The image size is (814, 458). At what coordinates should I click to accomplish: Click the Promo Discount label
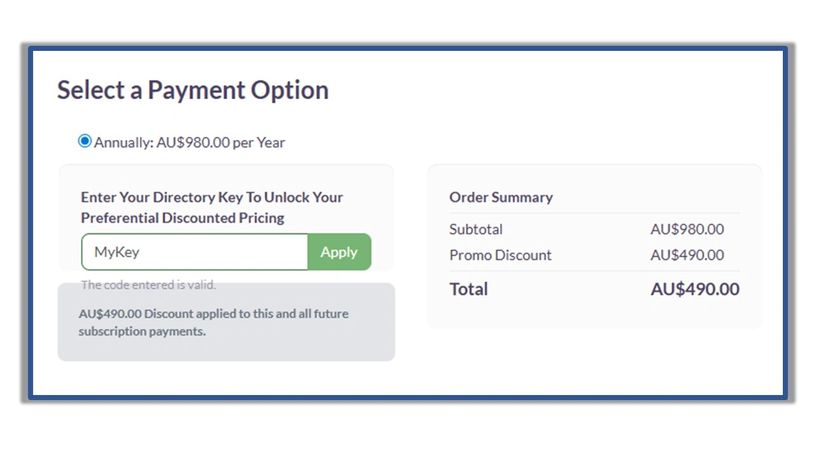(500, 255)
